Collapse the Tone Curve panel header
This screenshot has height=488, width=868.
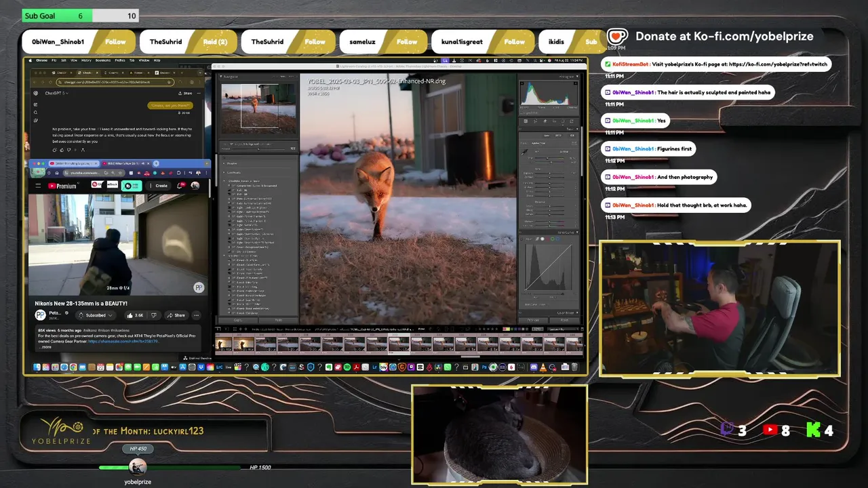[x=577, y=232]
